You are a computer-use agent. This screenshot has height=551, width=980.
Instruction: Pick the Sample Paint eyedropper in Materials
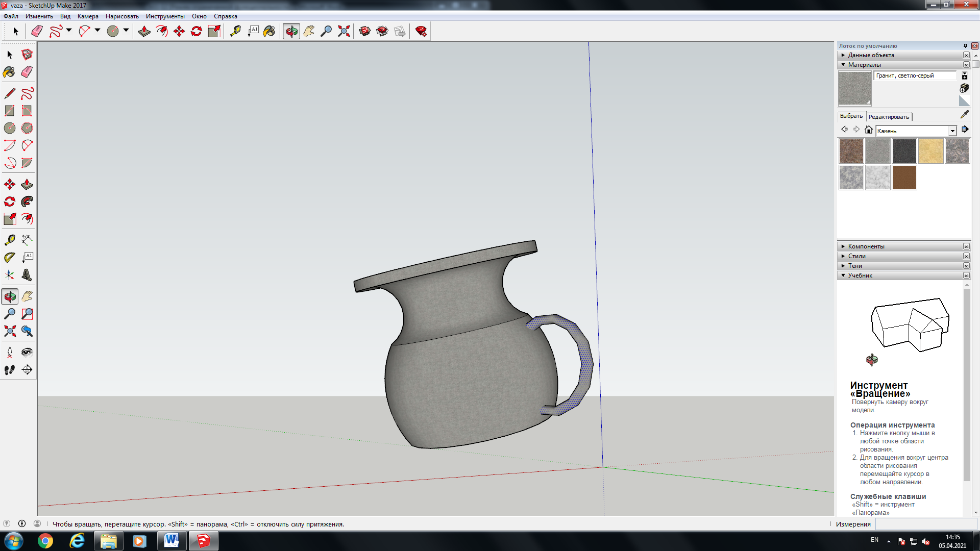(964, 115)
